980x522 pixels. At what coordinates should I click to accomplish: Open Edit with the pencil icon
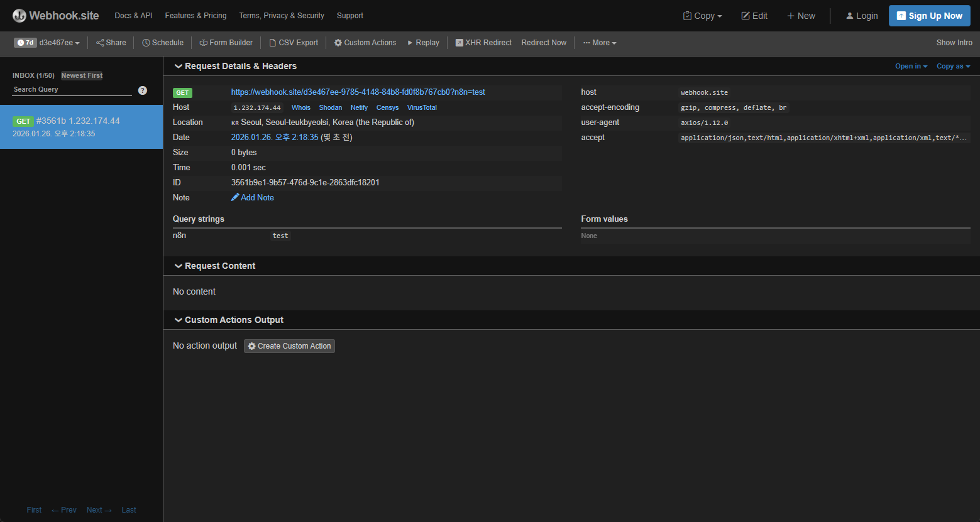click(x=746, y=16)
